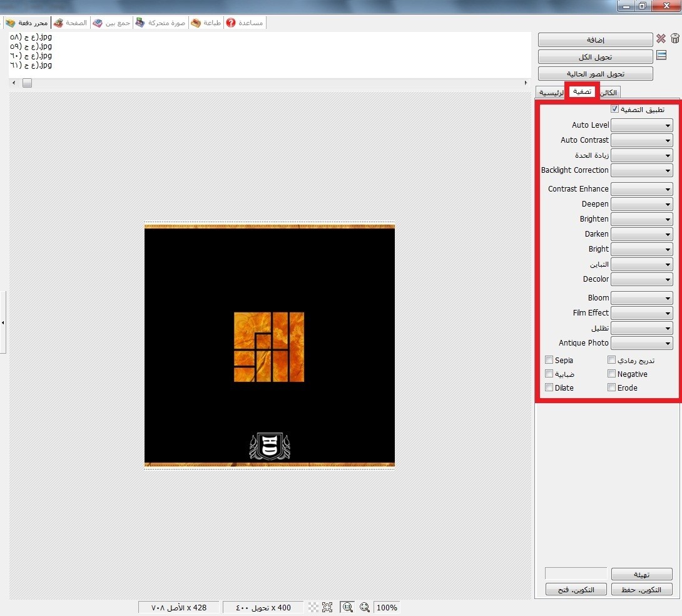Click the file list horizontal scrollbar thumb
The height and width of the screenshot is (616, 682).
(x=27, y=83)
